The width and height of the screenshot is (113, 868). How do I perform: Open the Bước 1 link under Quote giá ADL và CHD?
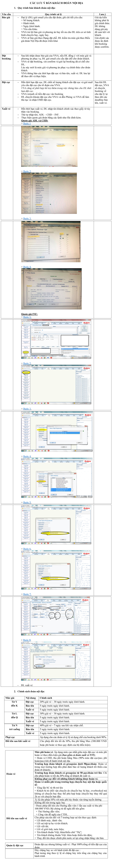pos(27,123)
